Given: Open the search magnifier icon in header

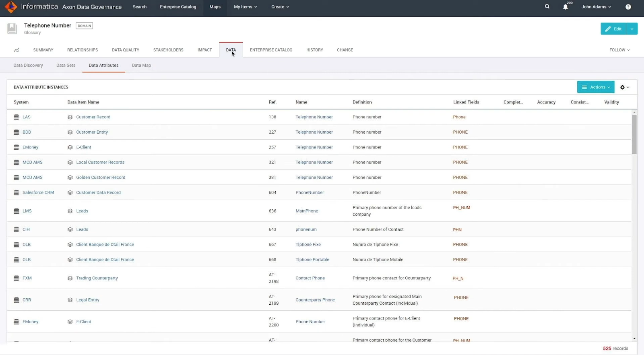Looking at the screenshot, I should (x=547, y=6).
